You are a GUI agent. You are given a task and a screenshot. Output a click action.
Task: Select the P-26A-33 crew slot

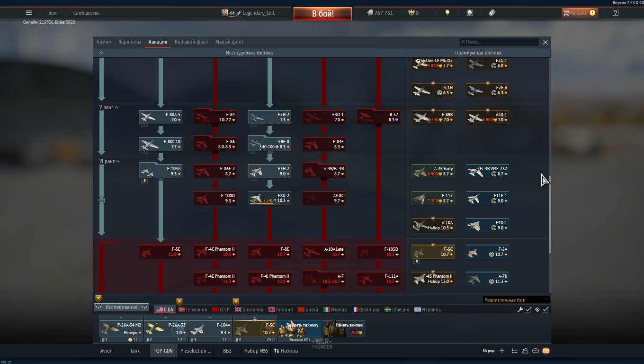coord(165,328)
